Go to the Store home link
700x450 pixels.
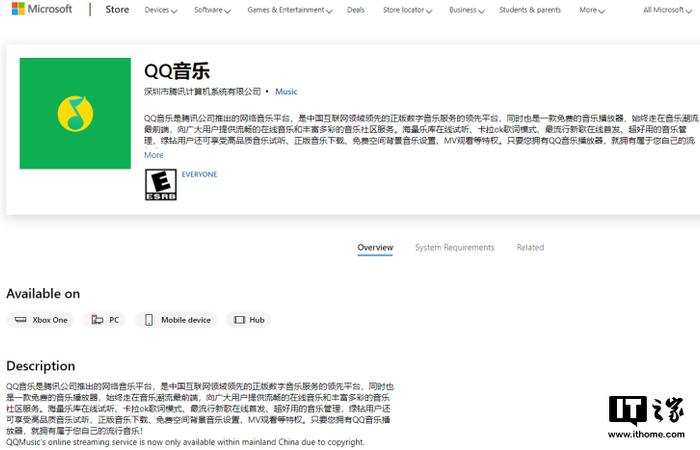(x=117, y=9)
